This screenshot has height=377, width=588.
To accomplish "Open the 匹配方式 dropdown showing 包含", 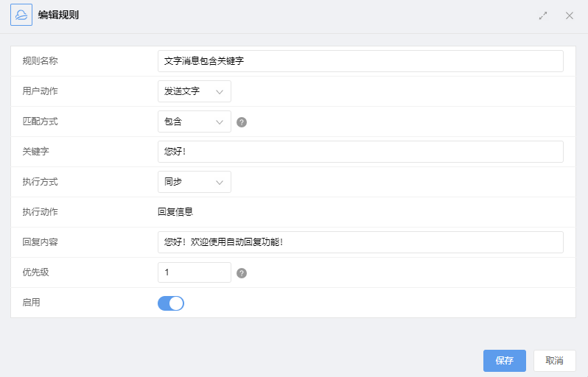I will (x=195, y=121).
